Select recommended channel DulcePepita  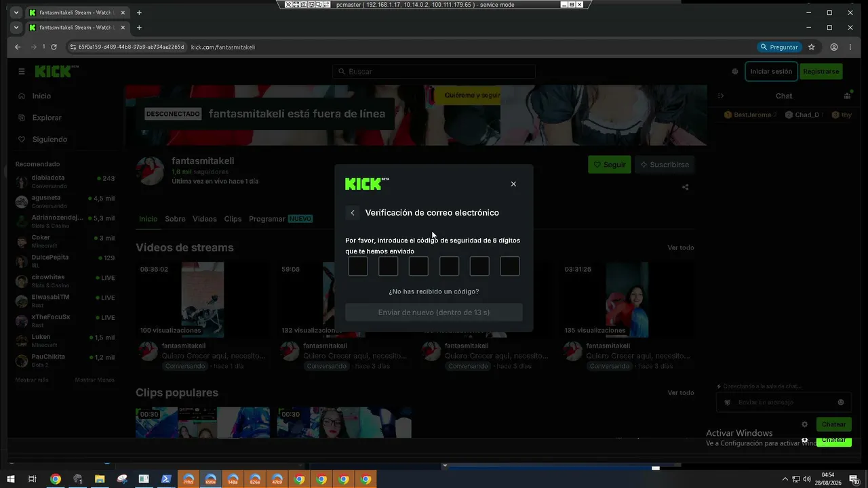pos(66,261)
